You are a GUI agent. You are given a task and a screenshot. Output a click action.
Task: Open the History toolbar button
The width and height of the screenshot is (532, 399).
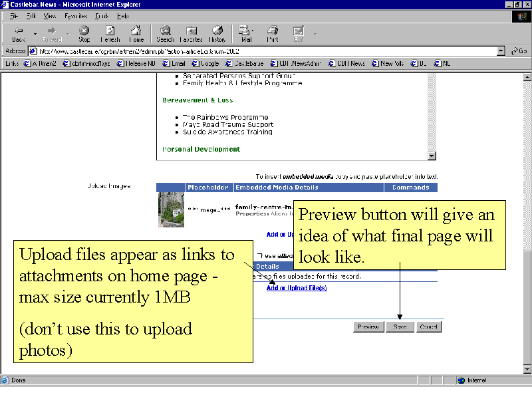(217, 34)
